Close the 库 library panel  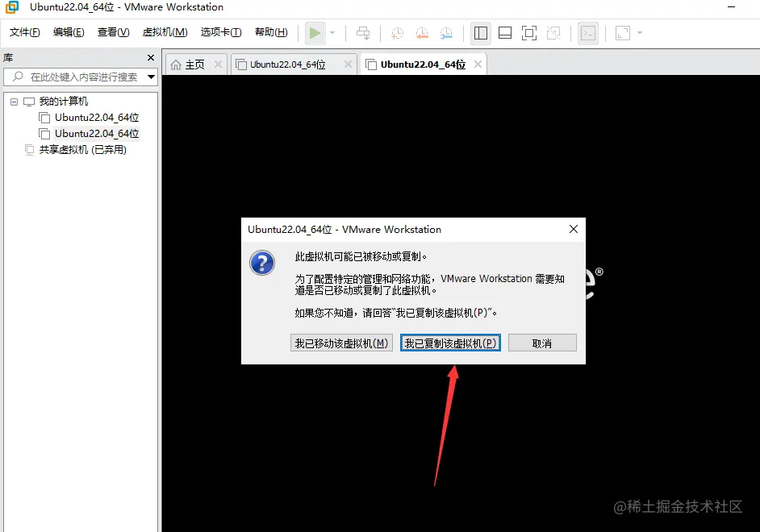(151, 57)
